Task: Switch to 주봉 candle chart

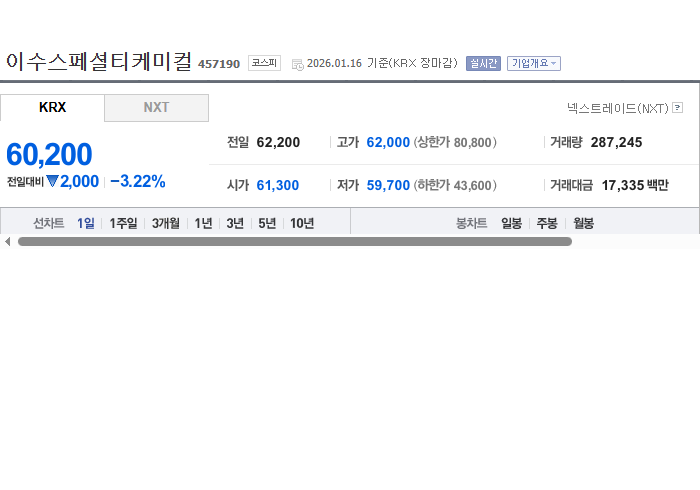Action: (x=547, y=223)
